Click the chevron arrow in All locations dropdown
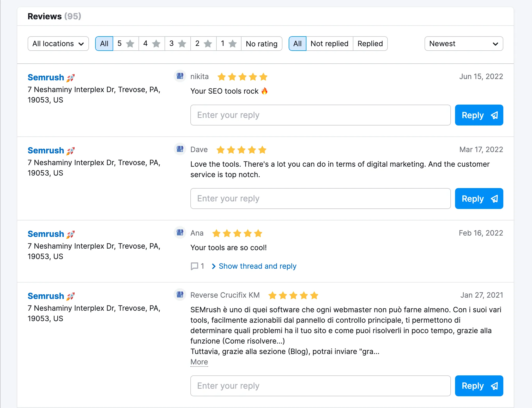 click(x=81, y=44)
